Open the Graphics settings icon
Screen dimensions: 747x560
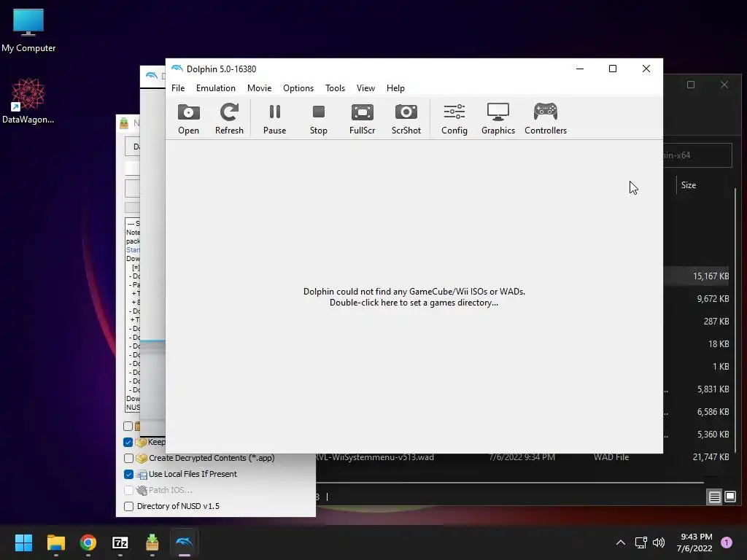[498, 119]
